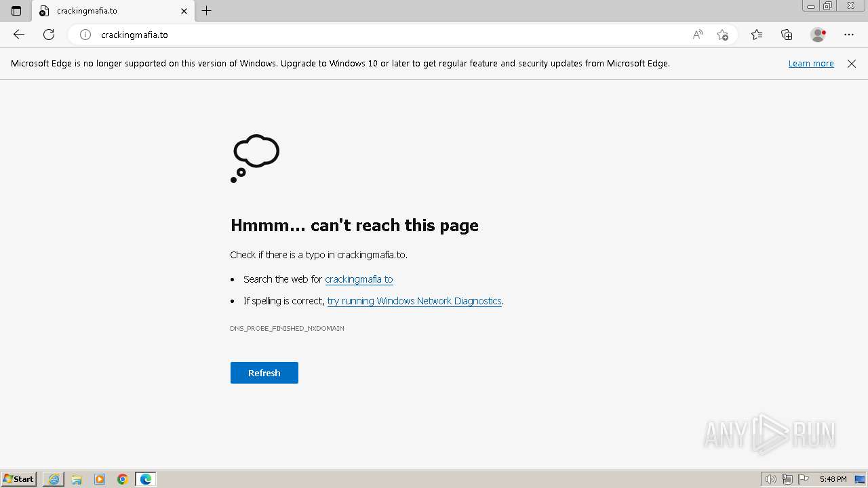The height and width of the screenshot is (488, 868).
Task: Open File Explorer from taskbar
Action: [77, 479]
